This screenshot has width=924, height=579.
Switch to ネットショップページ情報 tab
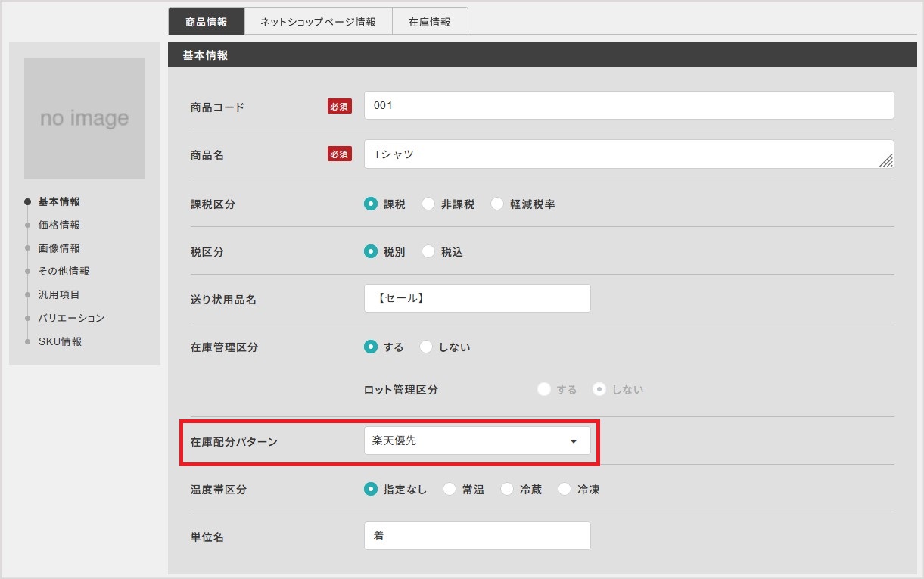[319, 22]
